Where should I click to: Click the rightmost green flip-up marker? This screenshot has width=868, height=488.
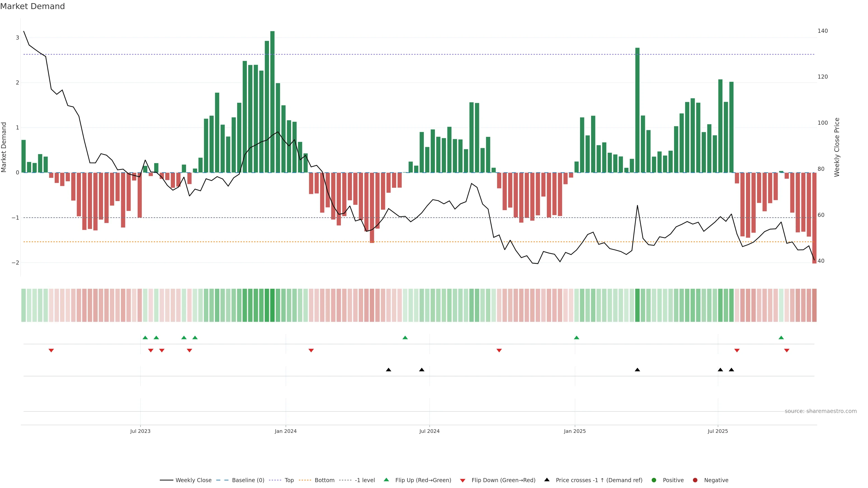pos(781,338)
